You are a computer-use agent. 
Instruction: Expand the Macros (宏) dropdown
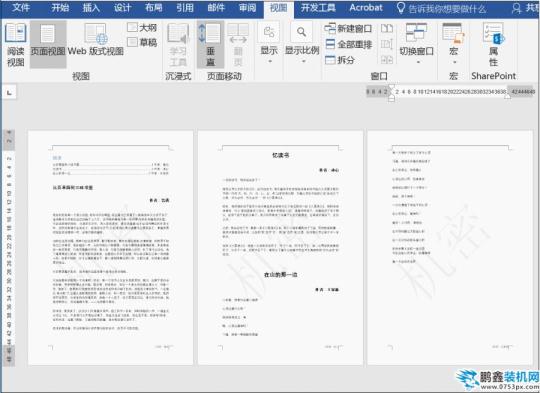[x=454, y=43]
